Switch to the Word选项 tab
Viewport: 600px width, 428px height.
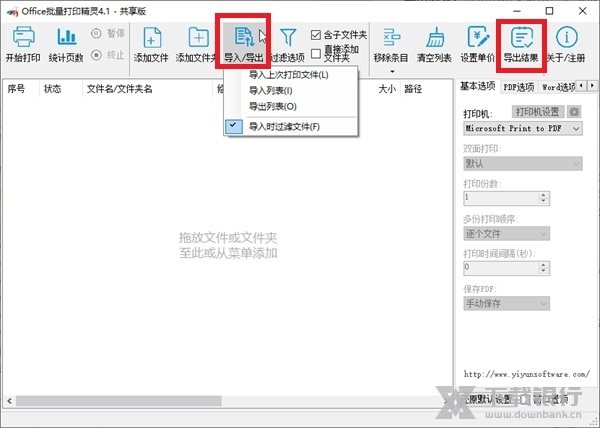click(x=558, y=87)
